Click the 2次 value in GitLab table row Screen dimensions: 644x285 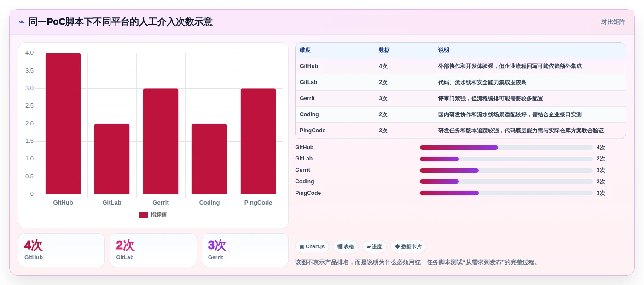pyautogui.click(x=383, y=82)
